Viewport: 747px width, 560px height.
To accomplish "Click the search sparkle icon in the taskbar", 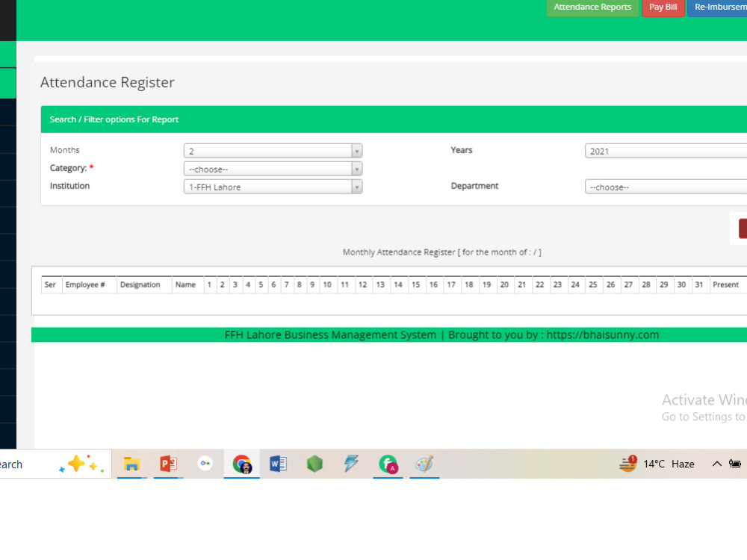I will (81, 464).
